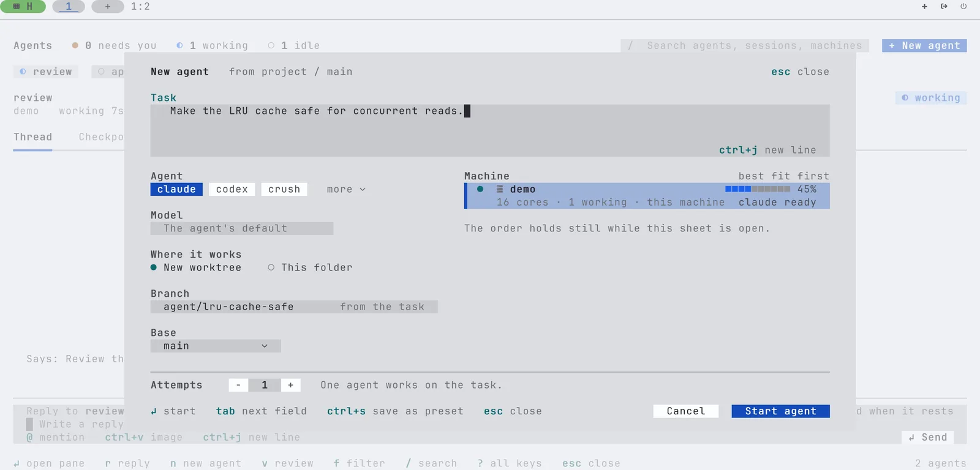
Task: Select the codex agent option
Action: pyautogui.click(x=232, y=189)
